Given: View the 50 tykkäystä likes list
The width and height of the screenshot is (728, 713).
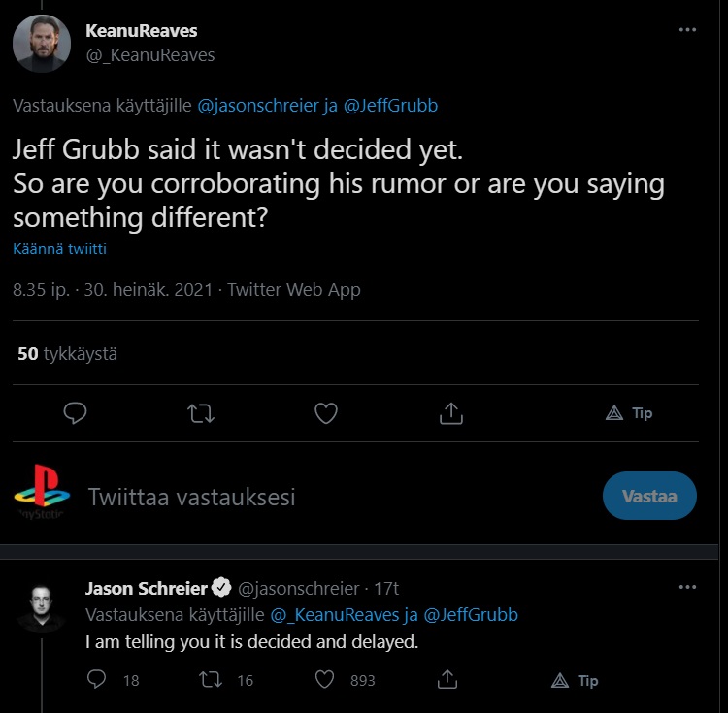Looking at the screenshot, I should tap(67, 354).
